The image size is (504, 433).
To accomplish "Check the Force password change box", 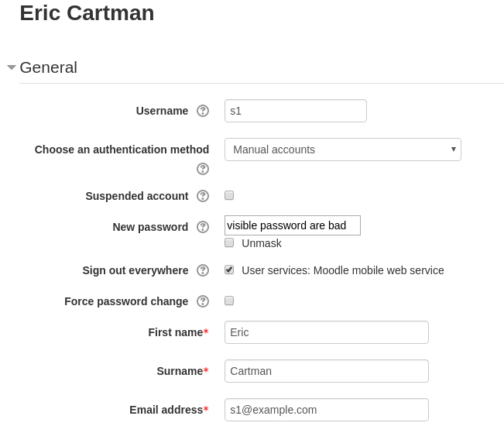I will click(x=229, y=301).
